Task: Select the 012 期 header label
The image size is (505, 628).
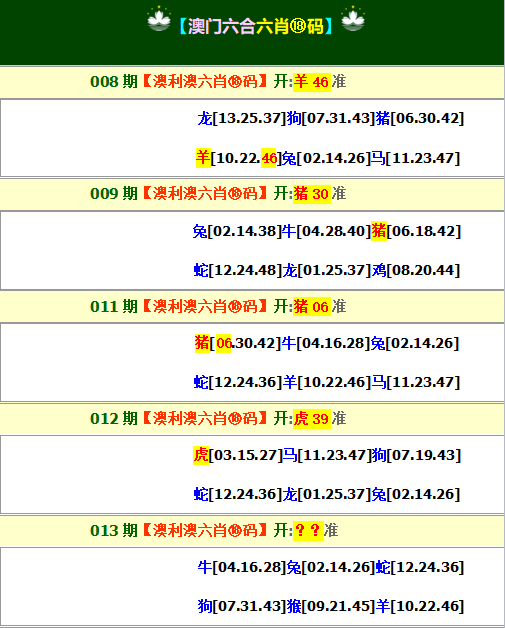Action: pos(114,419)
